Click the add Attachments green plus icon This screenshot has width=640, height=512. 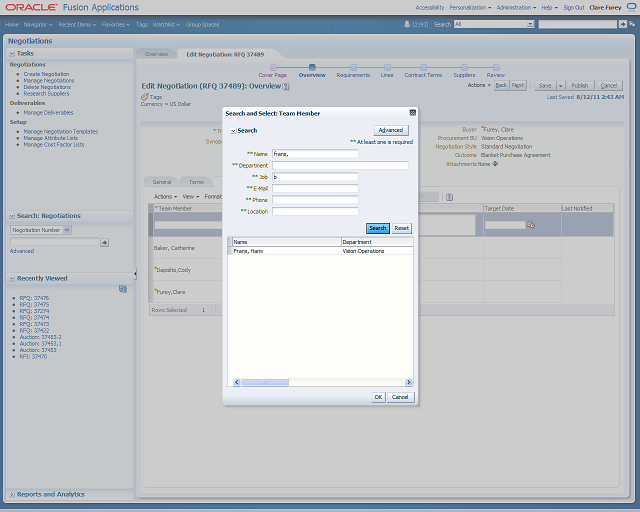pyautogui.click(x=495, y=164)
